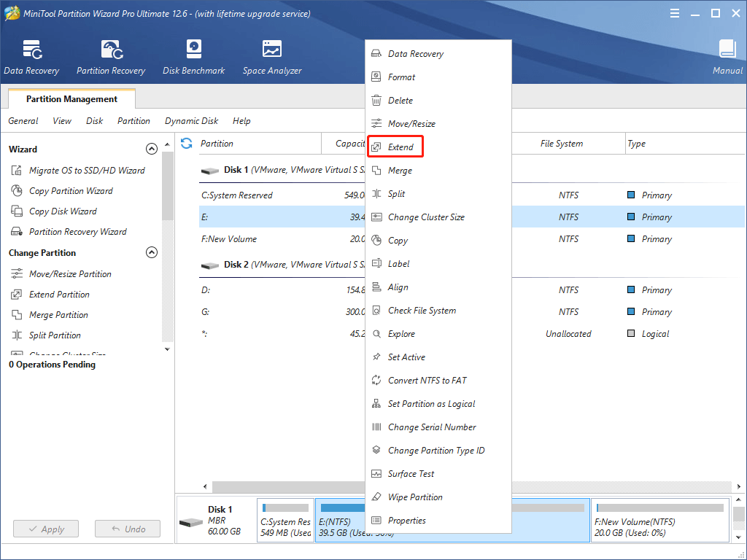Click the Set Active pin icon
Viewport: 747px width, 560px height.
376,357
